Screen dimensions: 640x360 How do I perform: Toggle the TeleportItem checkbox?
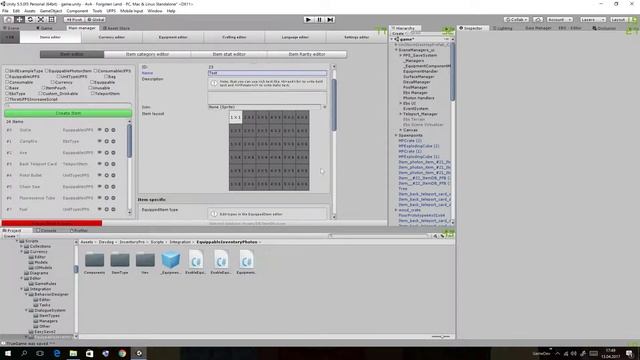(93, 93)
